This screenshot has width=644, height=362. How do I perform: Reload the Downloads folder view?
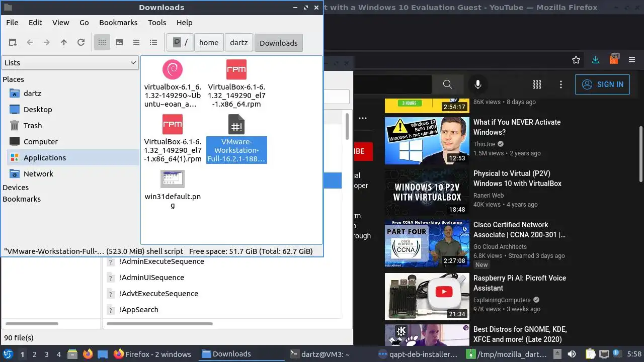point(81,43)
